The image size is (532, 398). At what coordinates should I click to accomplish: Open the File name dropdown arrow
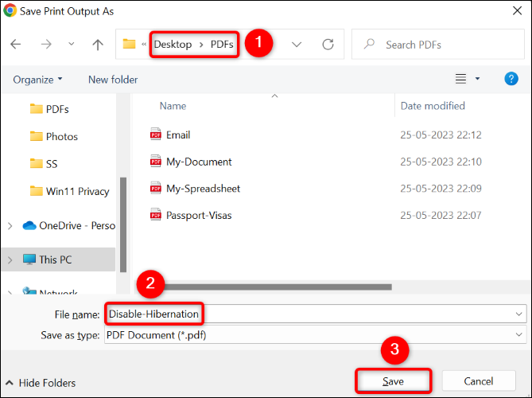click(x=518, y=314)
